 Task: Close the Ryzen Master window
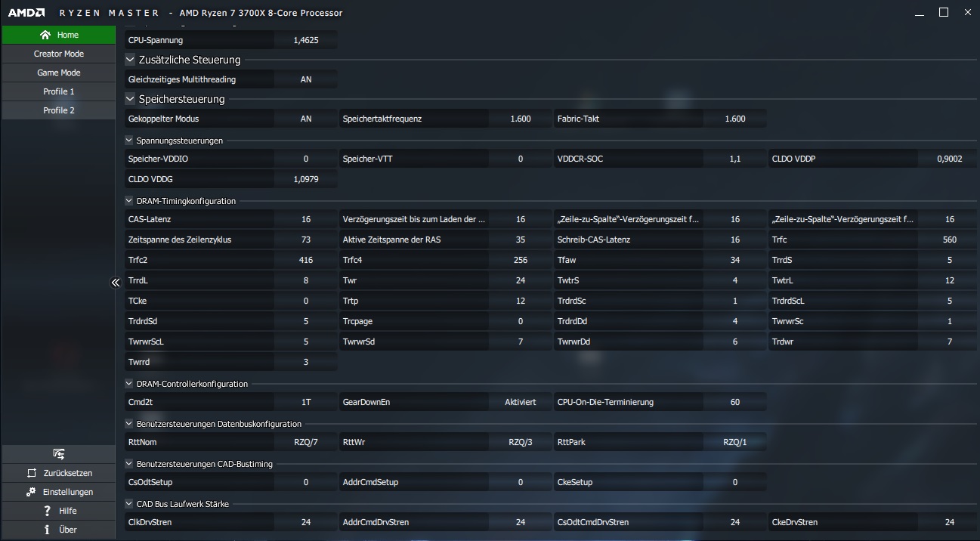coord(968,13)
